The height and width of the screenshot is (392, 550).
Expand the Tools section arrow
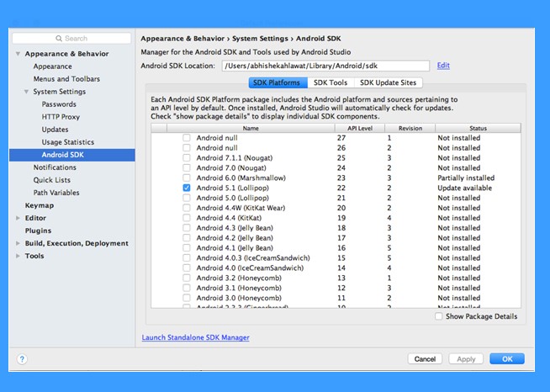[x=18, y=256]
